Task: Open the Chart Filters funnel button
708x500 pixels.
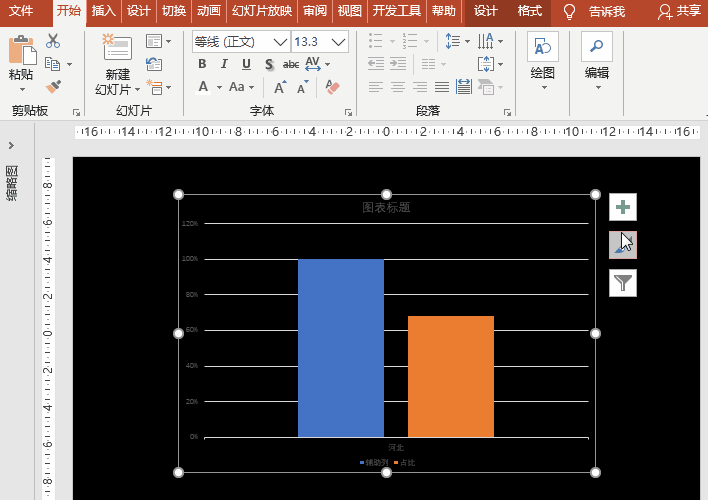Action: 623,283
